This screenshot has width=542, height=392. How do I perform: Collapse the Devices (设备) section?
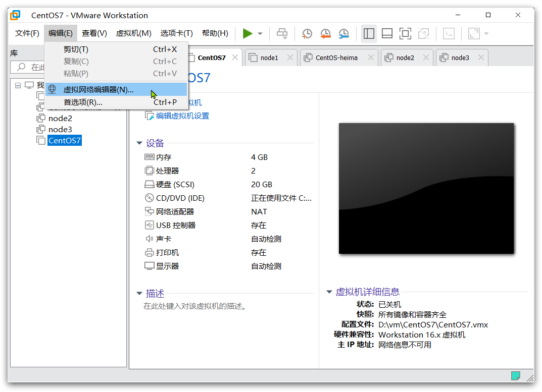(x=139, y=143)
